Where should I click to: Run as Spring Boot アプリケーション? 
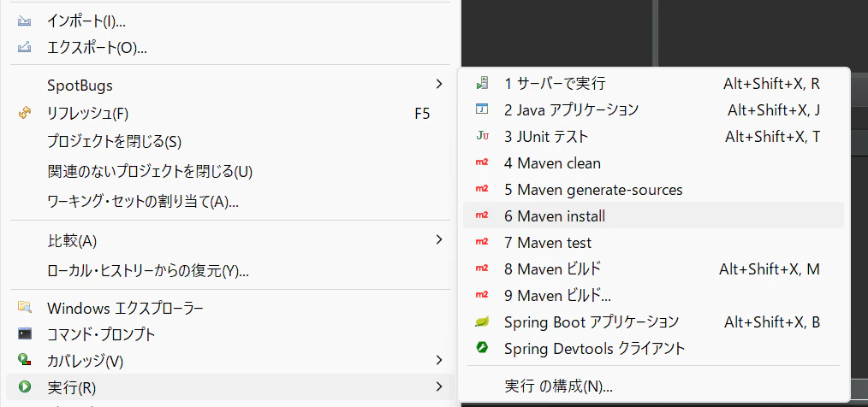point(654,321)
